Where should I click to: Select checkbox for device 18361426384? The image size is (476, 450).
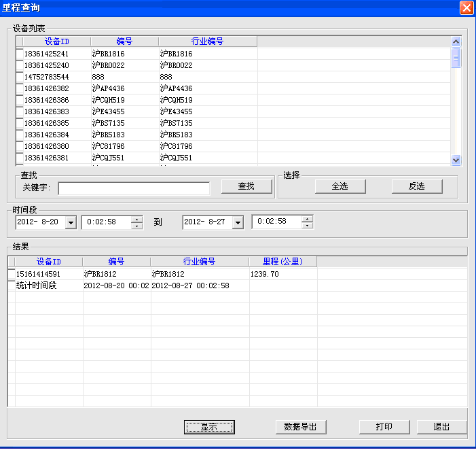pos(20,135)
